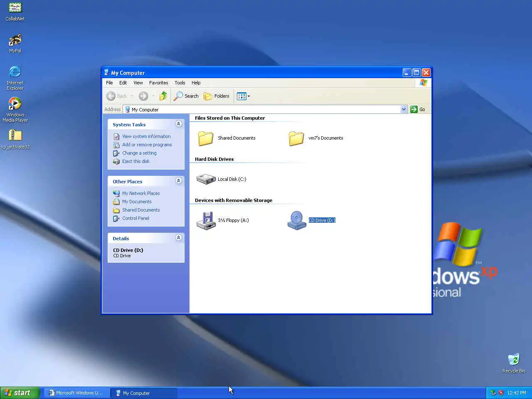532x399 pixels.
Task: Click the Change a setting icon
Action: click(116, 153)
